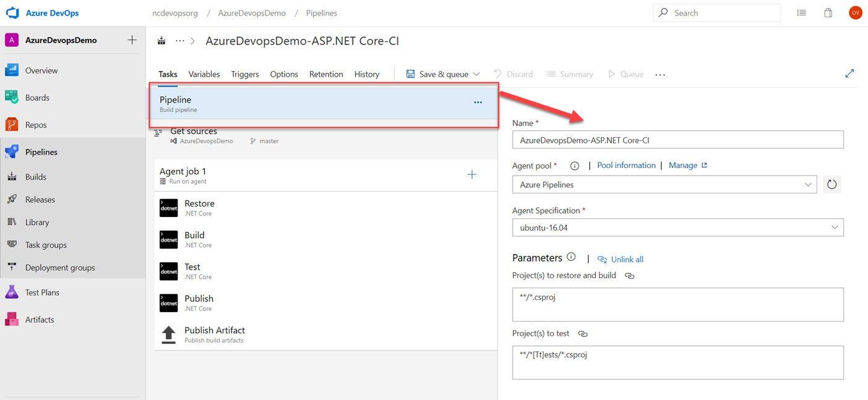Open Deployment groups icon
Viewport: 868px width, 400px height.
12,267
